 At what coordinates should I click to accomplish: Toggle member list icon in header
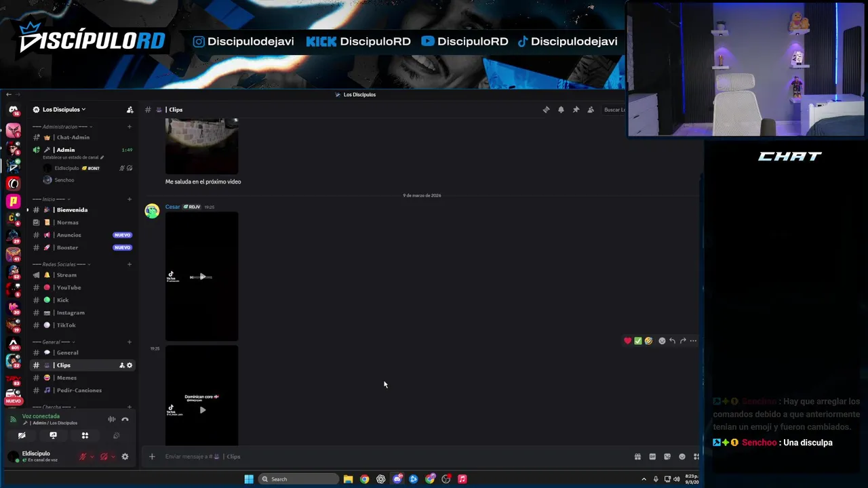[591, 110]
